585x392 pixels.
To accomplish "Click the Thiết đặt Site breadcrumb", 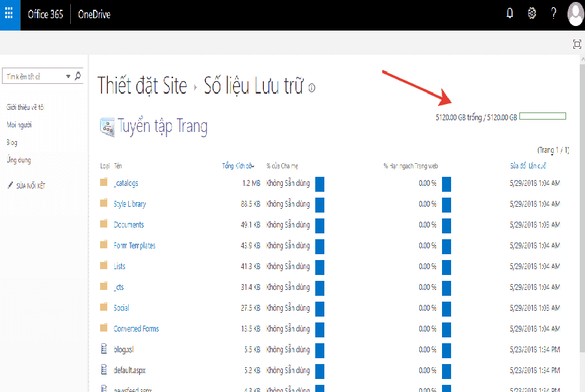I will point(142,86).
